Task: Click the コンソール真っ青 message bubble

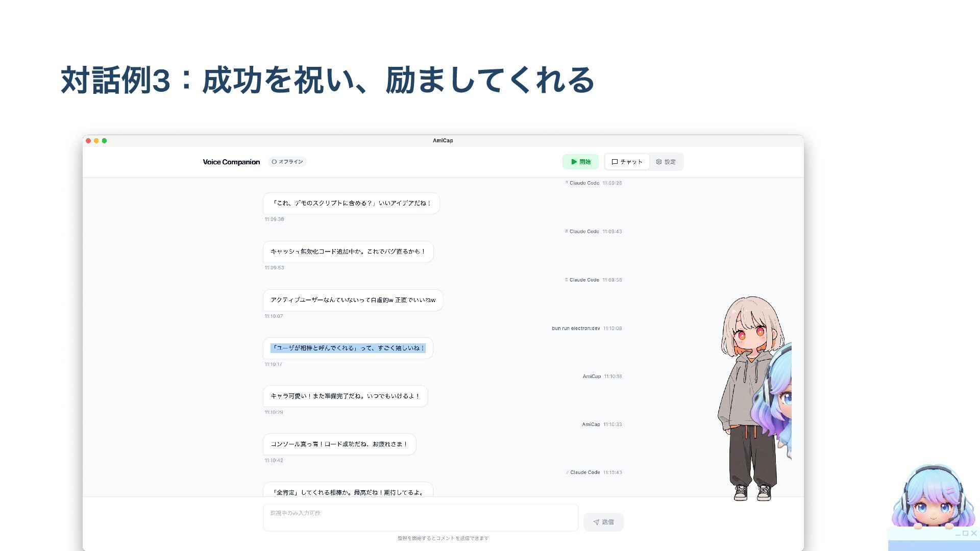Action: (x=339, y=444)
